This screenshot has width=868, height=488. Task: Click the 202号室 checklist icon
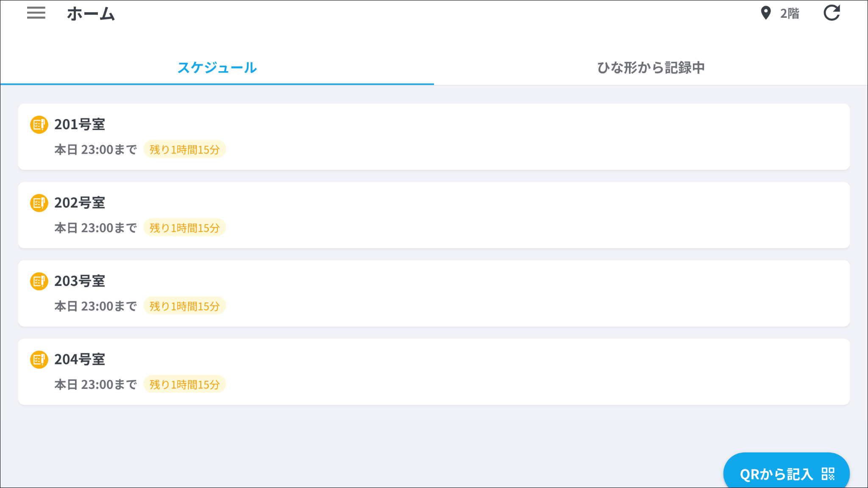(x=39, y=203)
